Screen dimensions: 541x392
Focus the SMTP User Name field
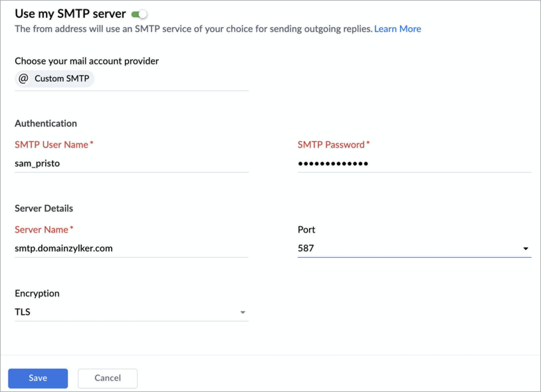pos(131,163)
